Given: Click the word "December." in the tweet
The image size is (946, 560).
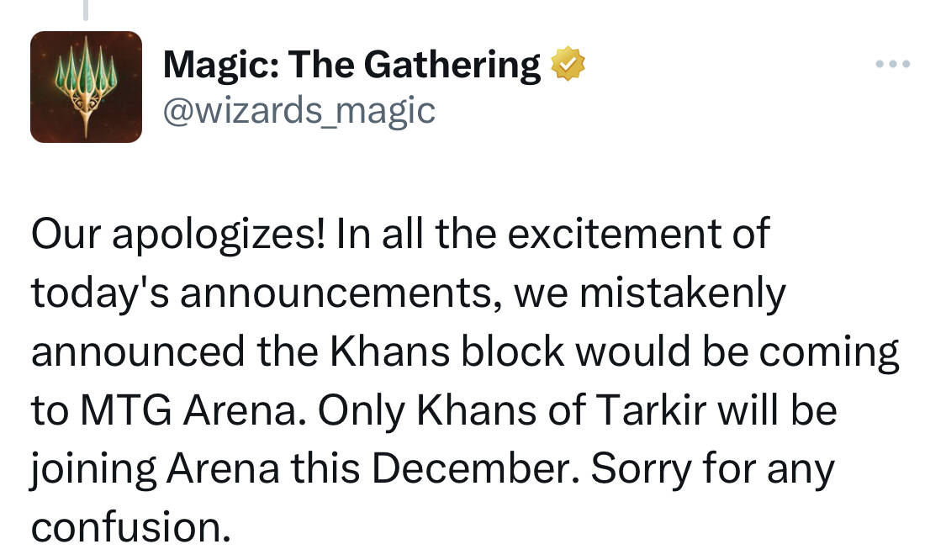Looking at the screenshot, I should [x=476, y=469].
